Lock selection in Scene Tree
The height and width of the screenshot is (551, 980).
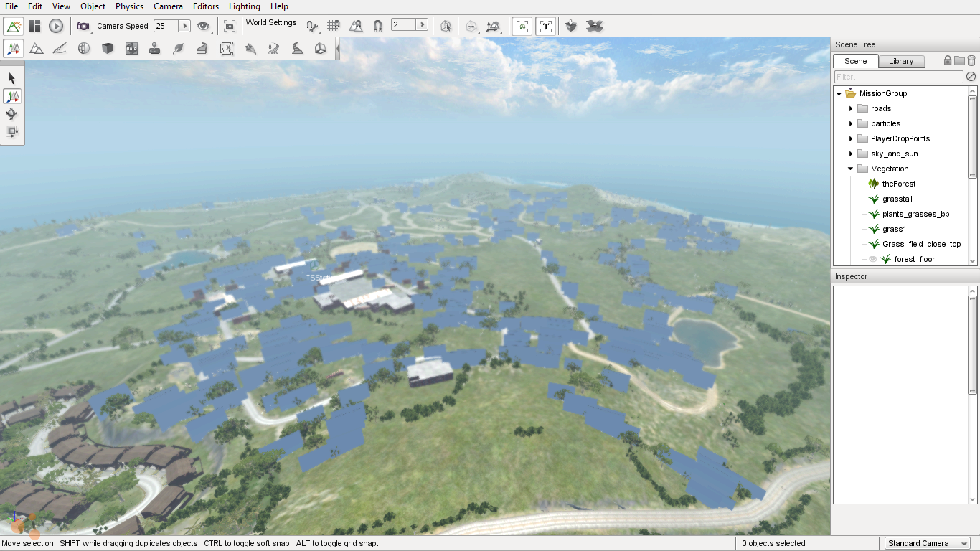point(948,60)
